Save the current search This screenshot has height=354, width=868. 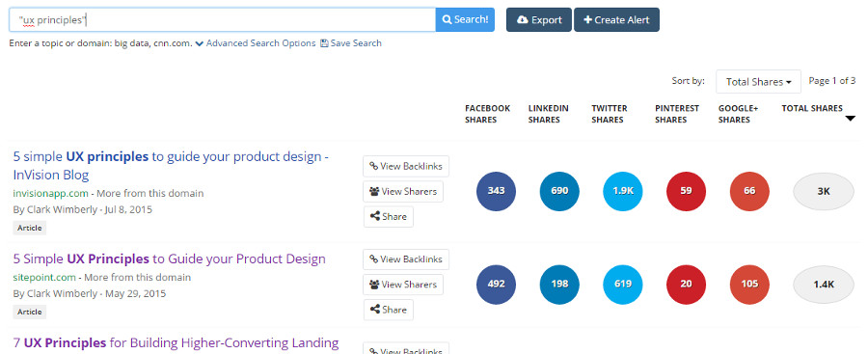[x=351, y=43]
